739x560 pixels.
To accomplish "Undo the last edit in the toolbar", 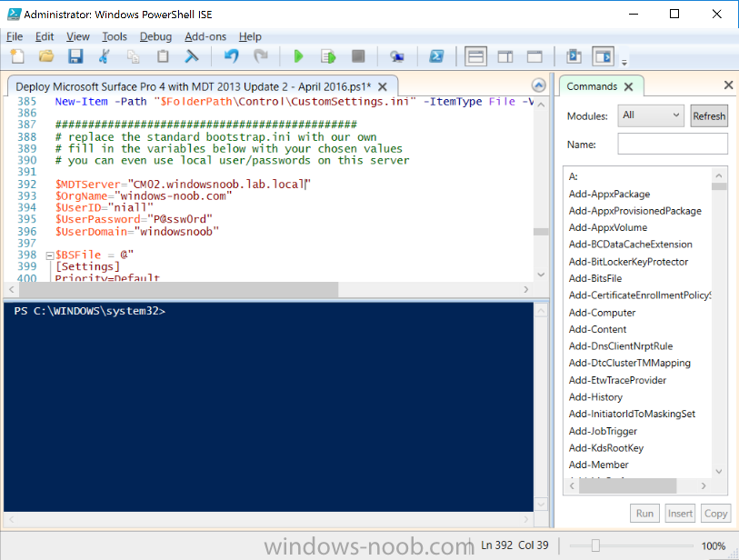I will point(232,56).
